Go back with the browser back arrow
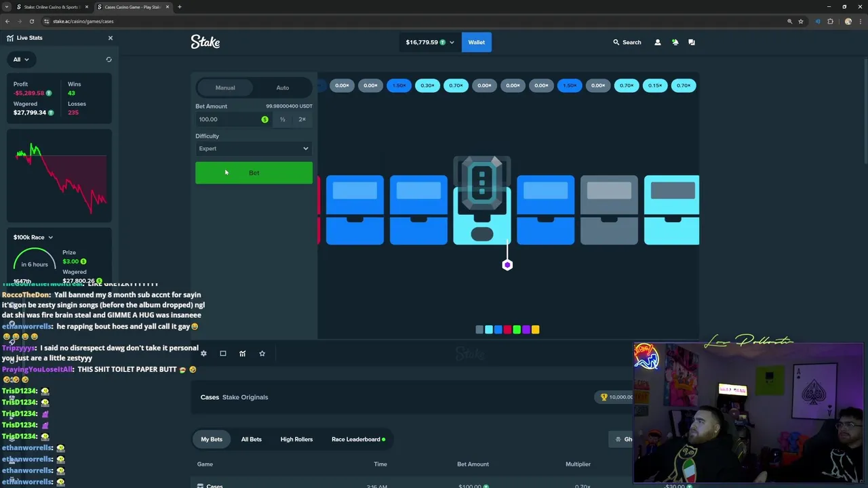 pos(7,21)
